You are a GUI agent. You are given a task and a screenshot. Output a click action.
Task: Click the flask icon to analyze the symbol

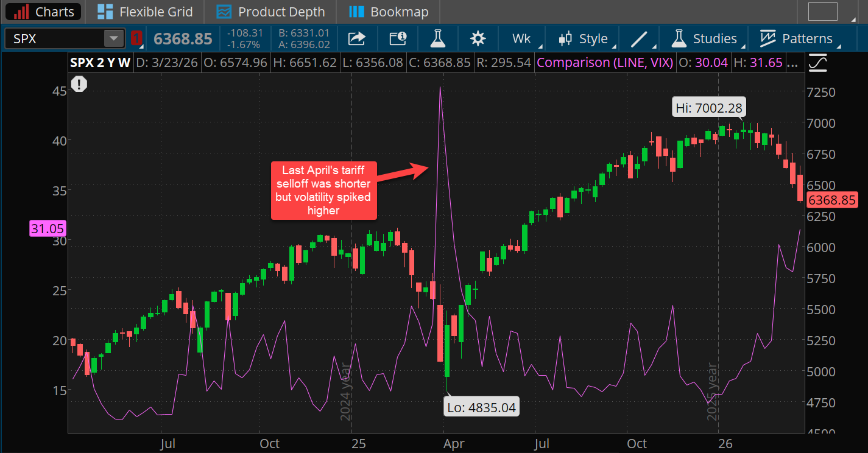point(437,38)
